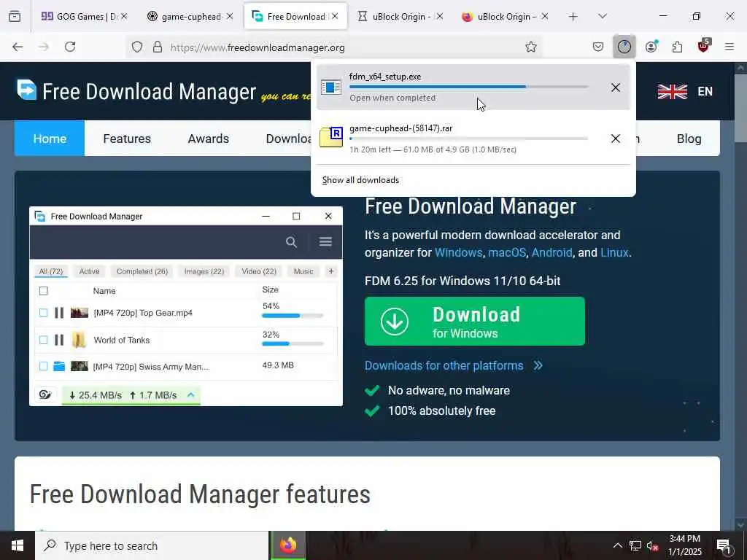Viewport: 747px width, 560px height.
Task: Click snail mode icon in FDM preview
Action: [45, 394]
